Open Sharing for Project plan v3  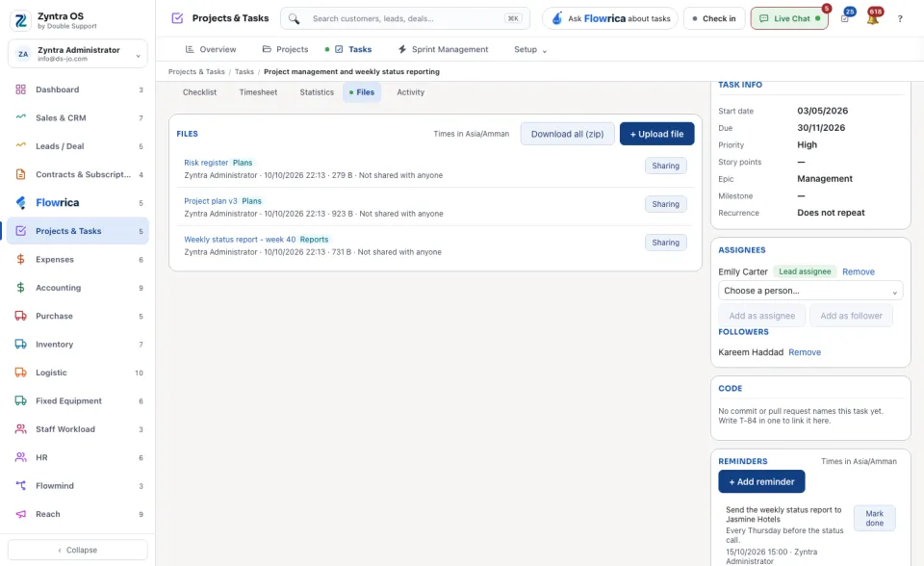[666, 204]
